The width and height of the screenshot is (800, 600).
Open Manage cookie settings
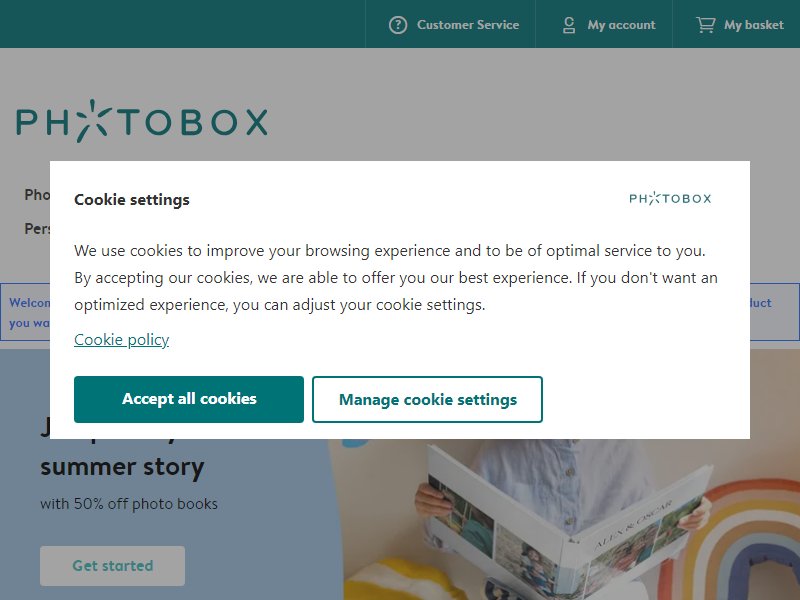click(428, 399)
